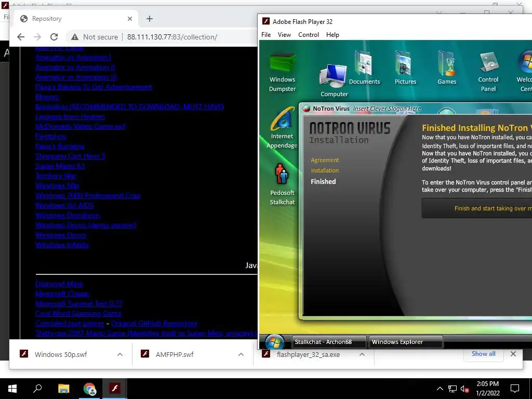The height and width of the screenshot is (399, 532).
Task: Open a new Chrome tab
Action: point(149,19)
